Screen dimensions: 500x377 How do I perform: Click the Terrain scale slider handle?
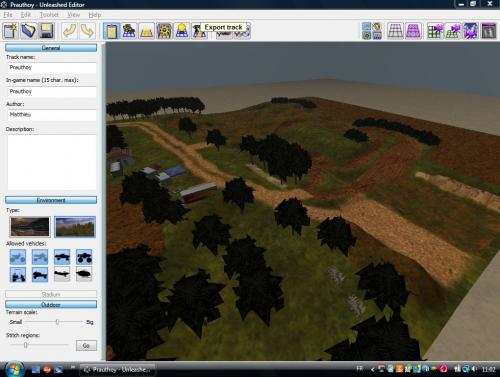(x=57, y=322)
